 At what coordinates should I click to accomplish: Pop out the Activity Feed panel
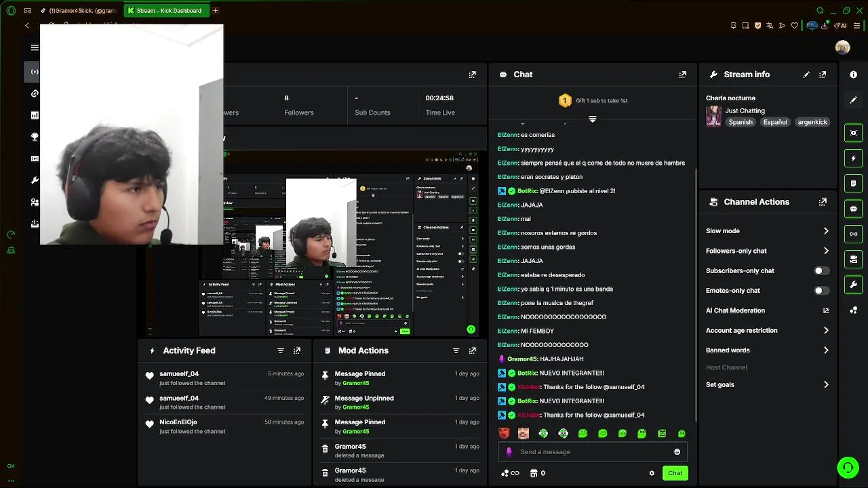click(297, 350)
